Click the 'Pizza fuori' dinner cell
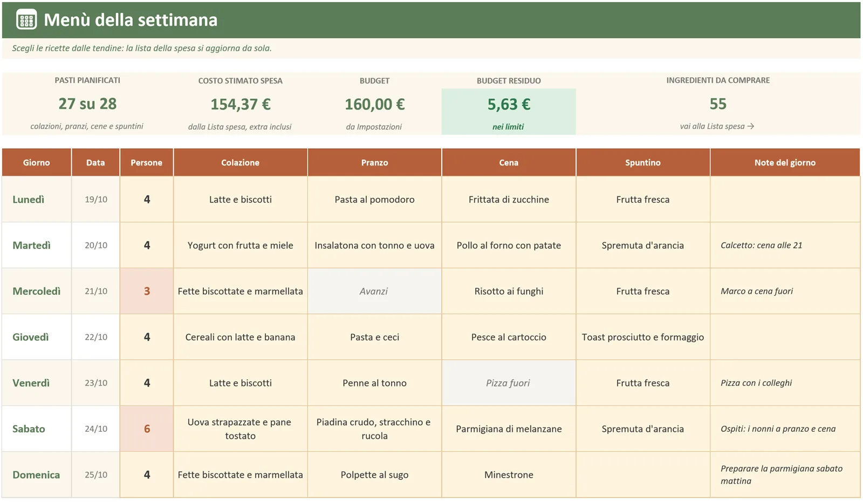 tap(509, 383)
